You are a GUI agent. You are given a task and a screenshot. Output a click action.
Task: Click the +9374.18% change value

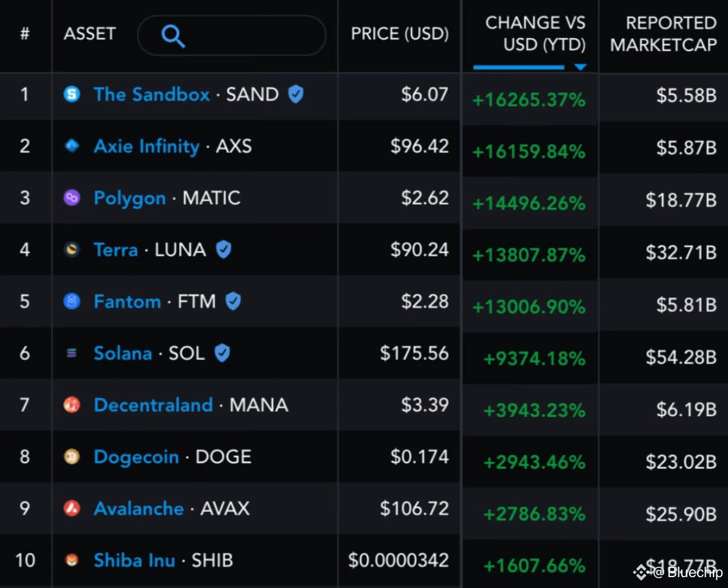click(534, 359)
